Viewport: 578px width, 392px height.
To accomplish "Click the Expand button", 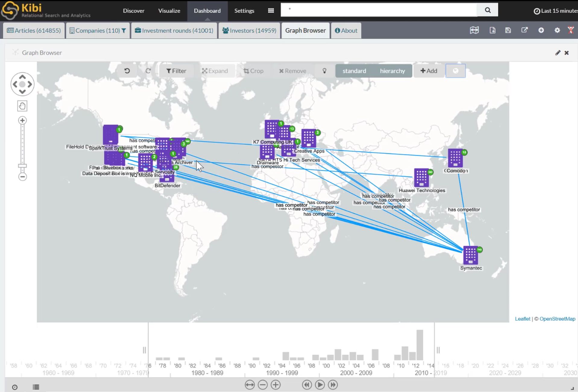I will (215, 71).
